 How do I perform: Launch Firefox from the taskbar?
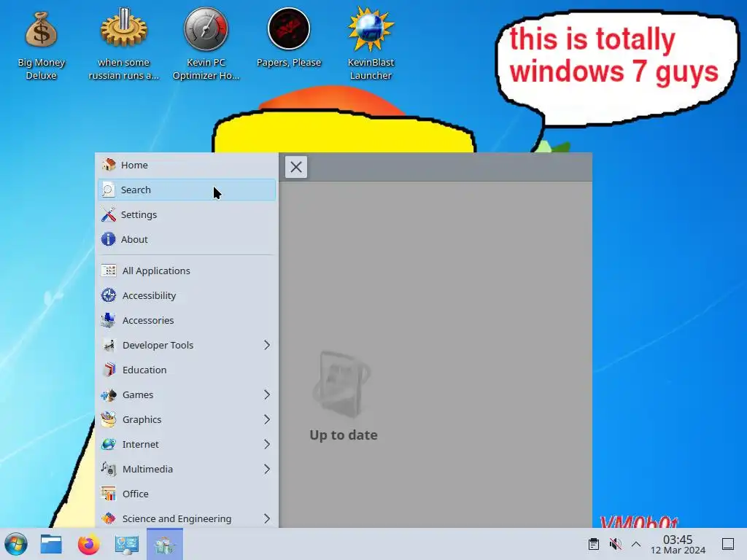click(88, 544)
